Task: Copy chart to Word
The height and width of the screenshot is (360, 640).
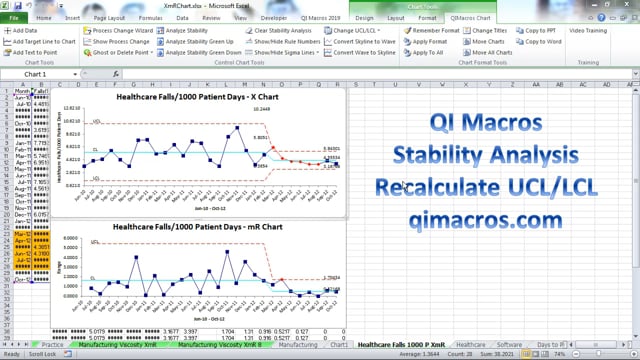Action: point(539,42)
